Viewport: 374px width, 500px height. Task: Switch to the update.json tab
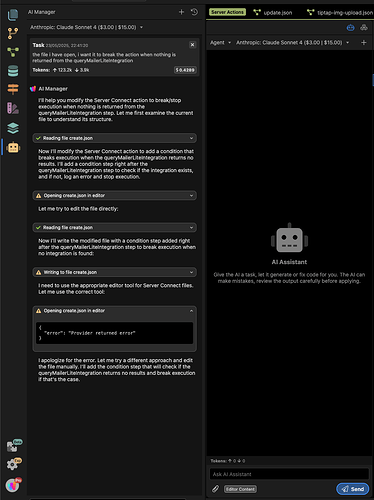coord(273,13)
